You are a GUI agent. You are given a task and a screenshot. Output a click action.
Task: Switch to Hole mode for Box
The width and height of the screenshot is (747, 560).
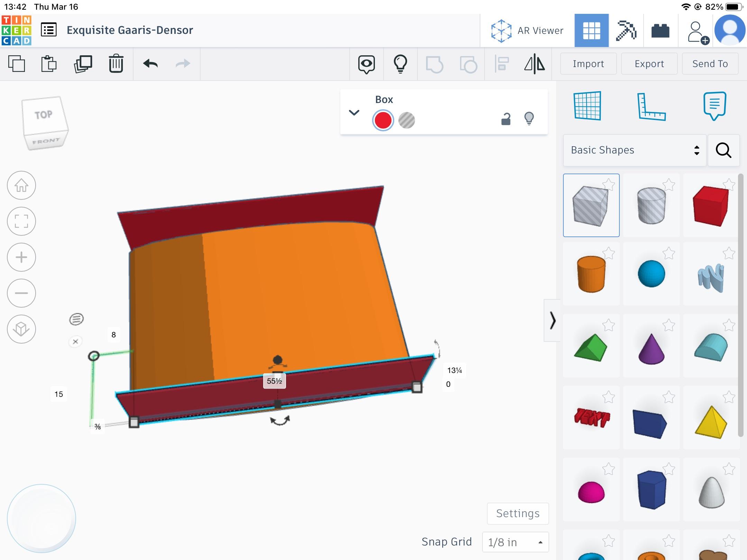[x=406, y=121]
